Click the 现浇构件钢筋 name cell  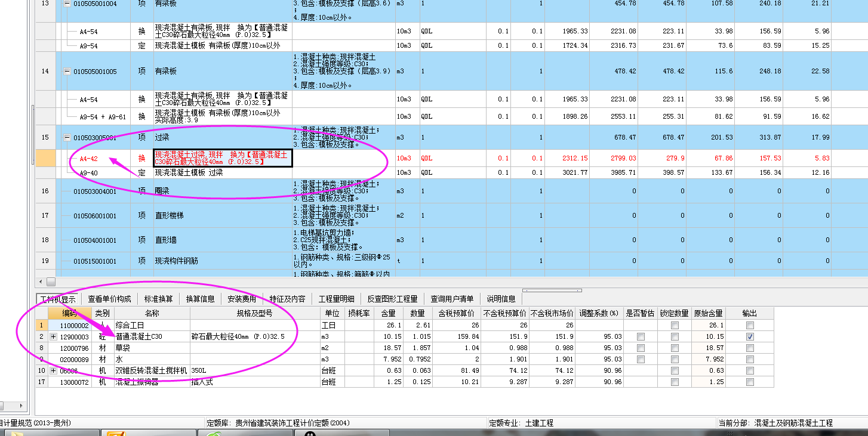click(x=222, y=261)
